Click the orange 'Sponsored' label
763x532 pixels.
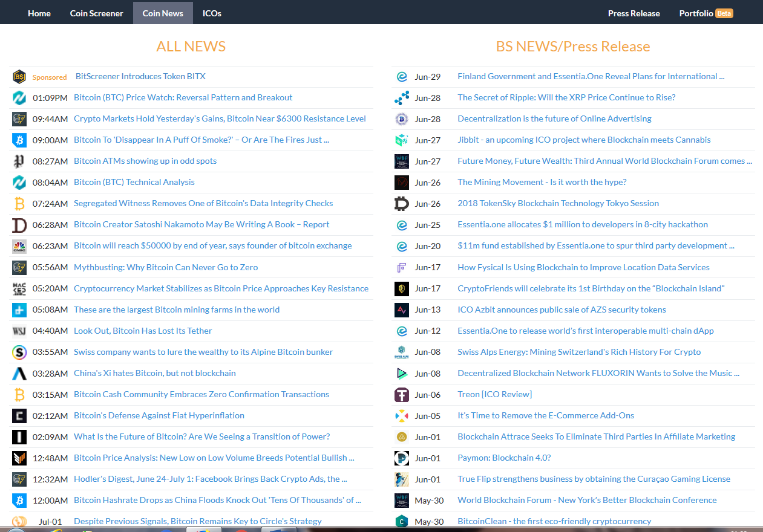coord(50,77)
